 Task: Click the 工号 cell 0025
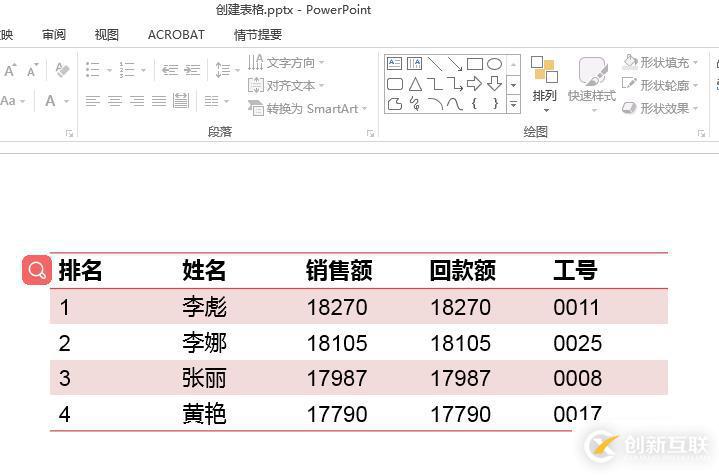(x=578, y=343)
